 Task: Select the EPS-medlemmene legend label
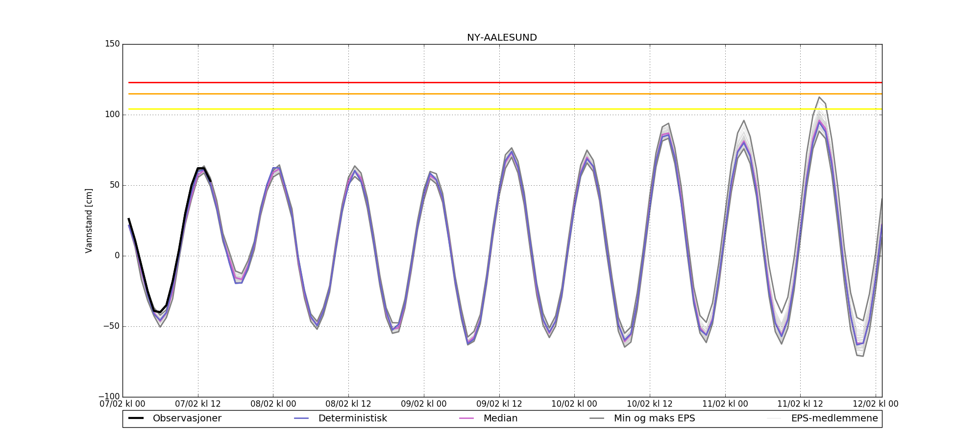(x=834, y=418)
